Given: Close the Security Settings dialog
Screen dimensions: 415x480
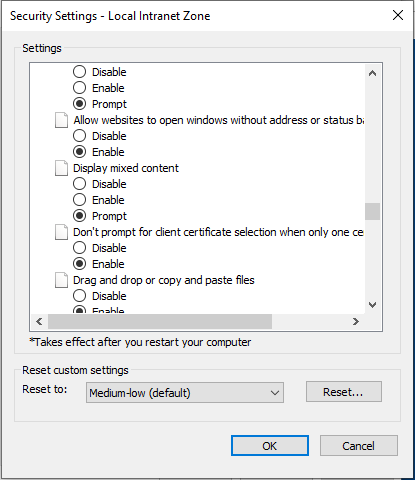Looking at the screenshot, I should pyautogui.click(x=398, y=15).
